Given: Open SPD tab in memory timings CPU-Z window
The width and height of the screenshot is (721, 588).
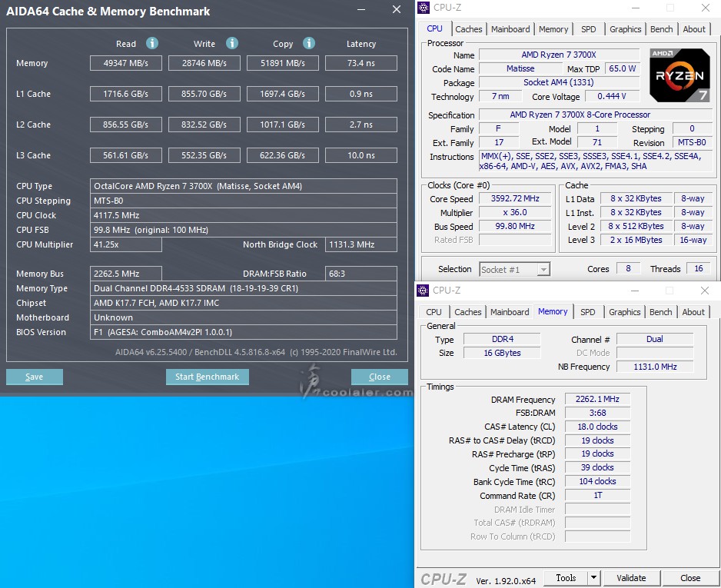Looking at the screenshot, I should click(587, 312).
